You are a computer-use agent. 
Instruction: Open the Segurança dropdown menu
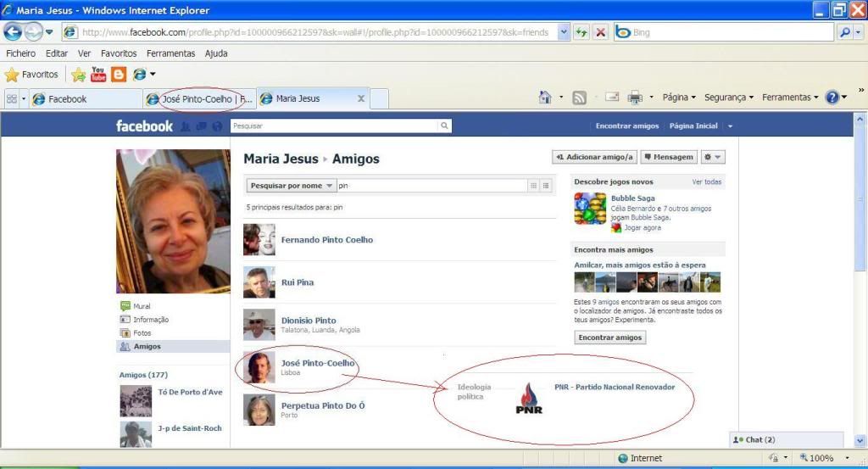coord(728,98)
